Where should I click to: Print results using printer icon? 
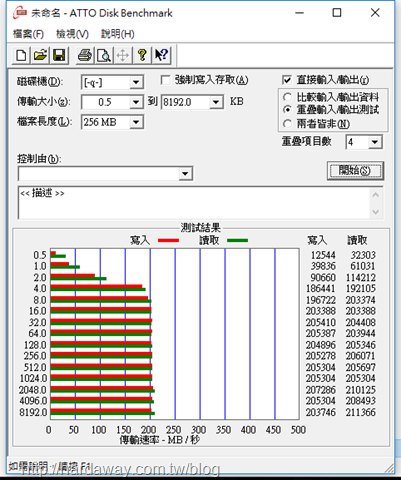(84, 55)
